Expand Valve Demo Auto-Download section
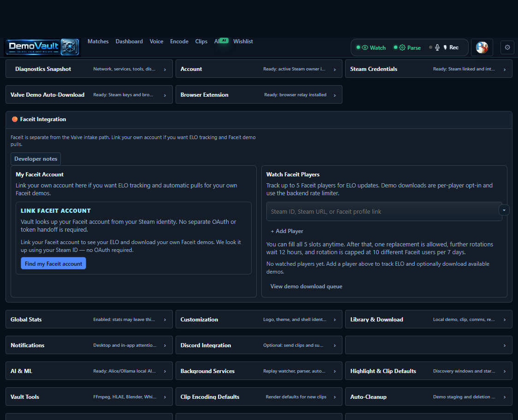This screenshot has height=420, width=518. (89, 94)
